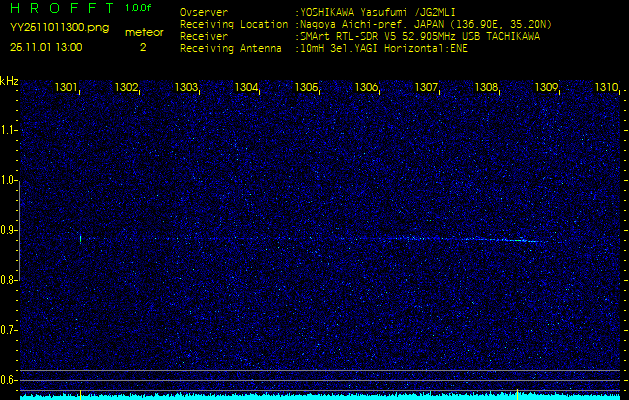
Task: Click the YY2611011300.png file name
Action: tap(59, 28)
